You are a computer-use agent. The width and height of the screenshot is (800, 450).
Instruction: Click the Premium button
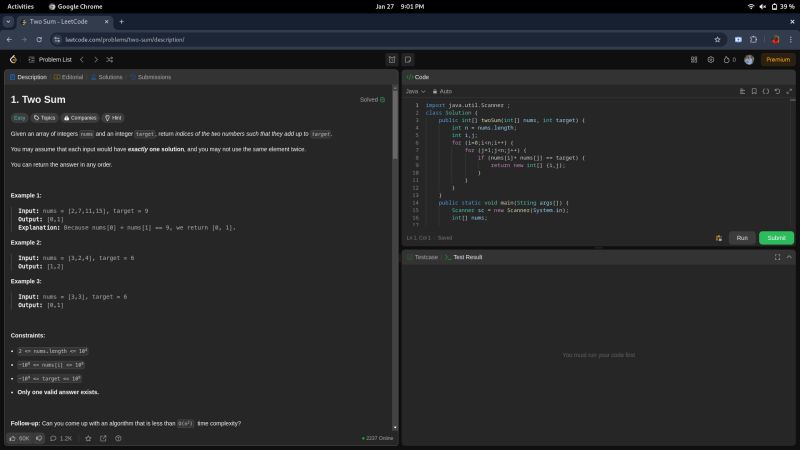click(778, 60)
